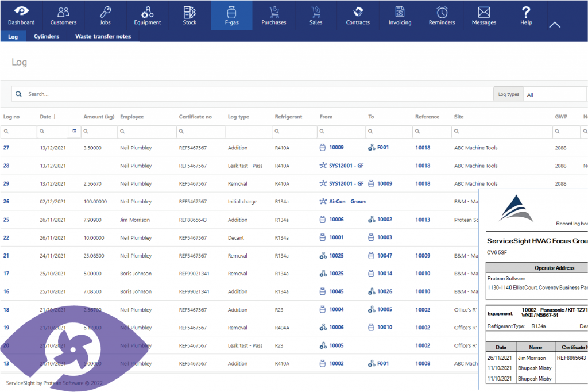Sort by Amount (kg) column header
This screenshot has height=392, width=588.
tap(99, 117)
